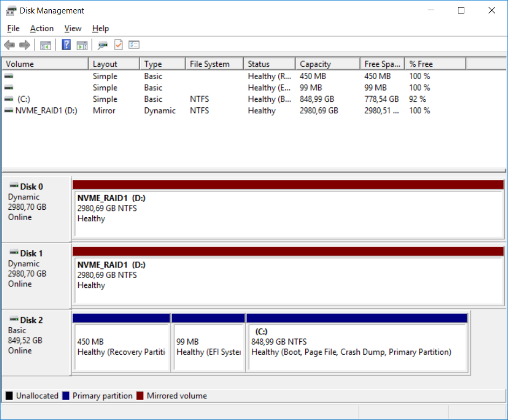The image size is (508, 420).
Task: Sort by the Status column header
Action: [270, 64]
